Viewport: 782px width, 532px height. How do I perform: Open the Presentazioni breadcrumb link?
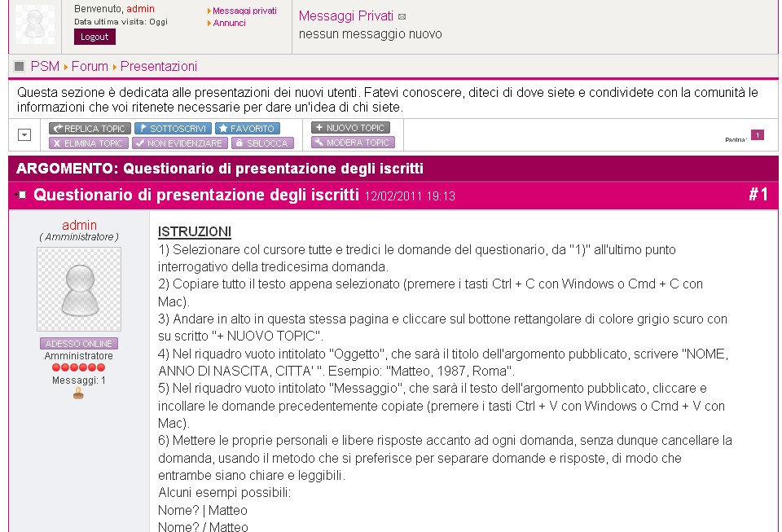coord(159,66)
